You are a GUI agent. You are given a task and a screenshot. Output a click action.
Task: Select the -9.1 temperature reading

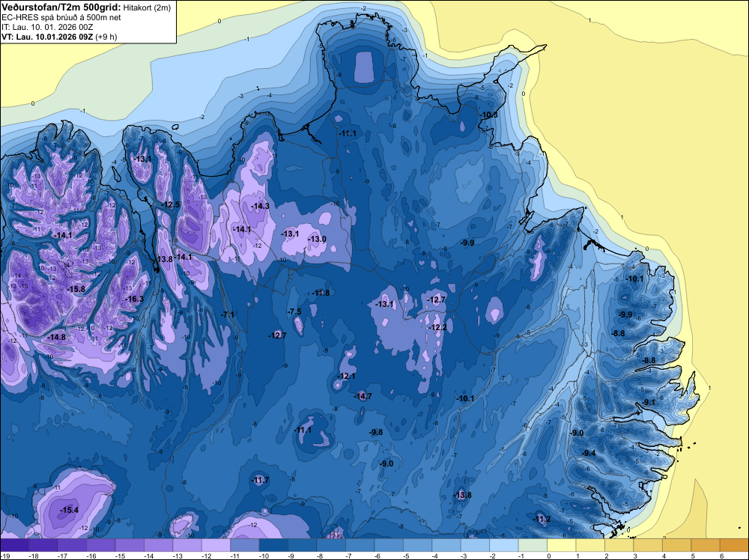point(649,403)
